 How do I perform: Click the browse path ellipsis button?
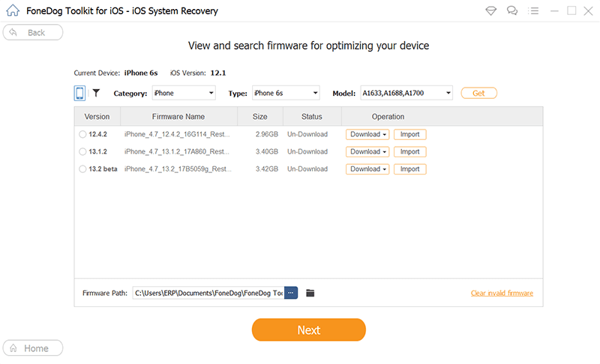coord(291,293)
